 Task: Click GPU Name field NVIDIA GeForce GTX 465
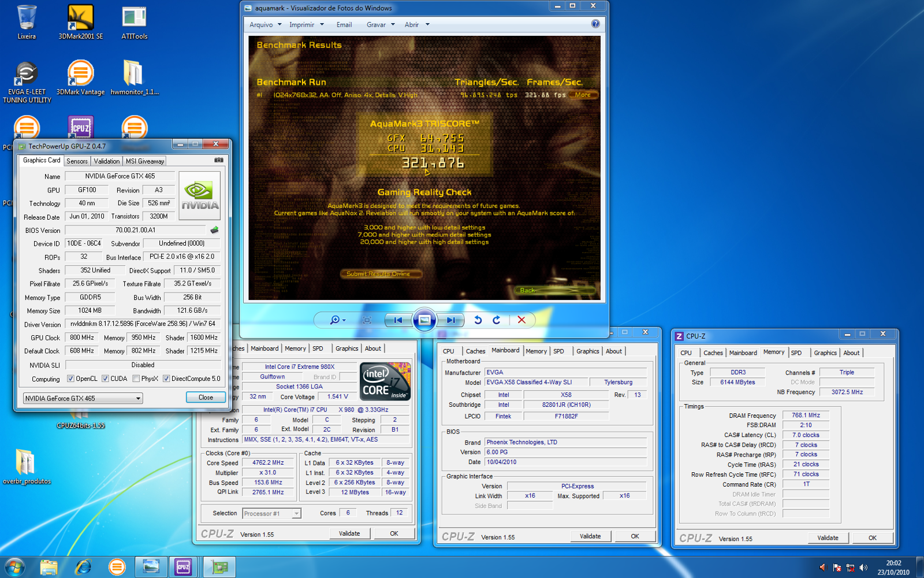[120, 176]
